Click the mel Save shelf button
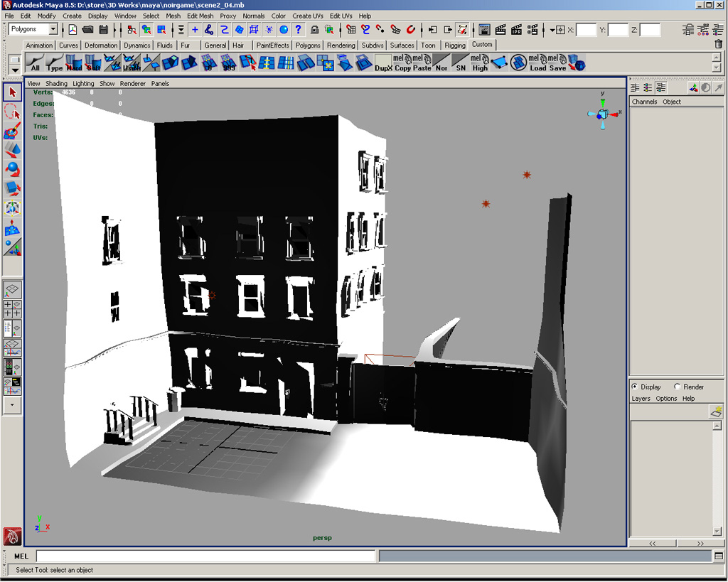Image resolution: width=728 pixels, height=582 pixels. pyautogui.click(x=557, y=63)
